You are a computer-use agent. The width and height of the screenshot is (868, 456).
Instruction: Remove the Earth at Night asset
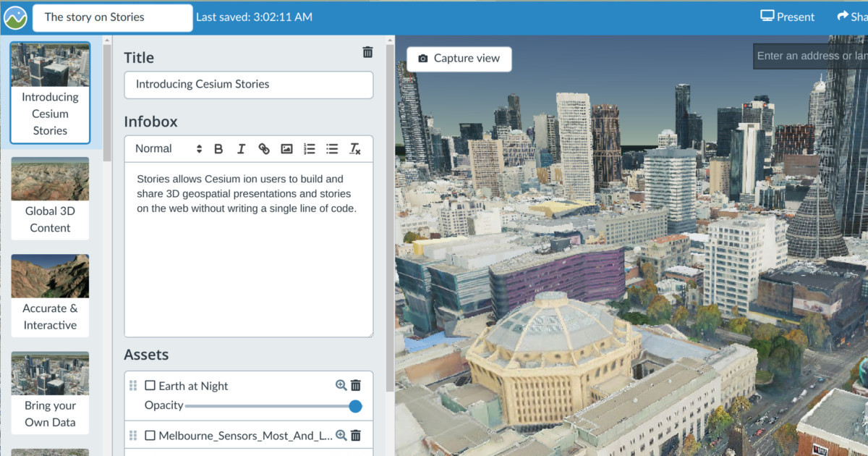356,386
